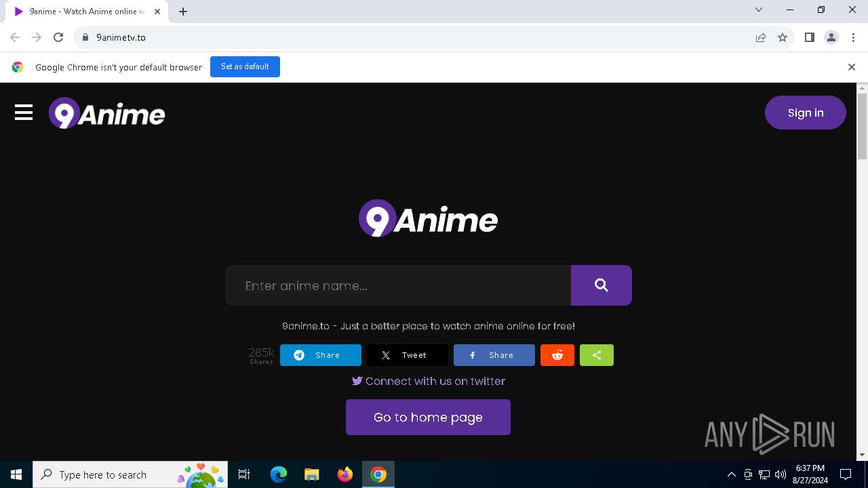Focus the Enter anime name field
868x488 pixels.
[x=398, y=285]
